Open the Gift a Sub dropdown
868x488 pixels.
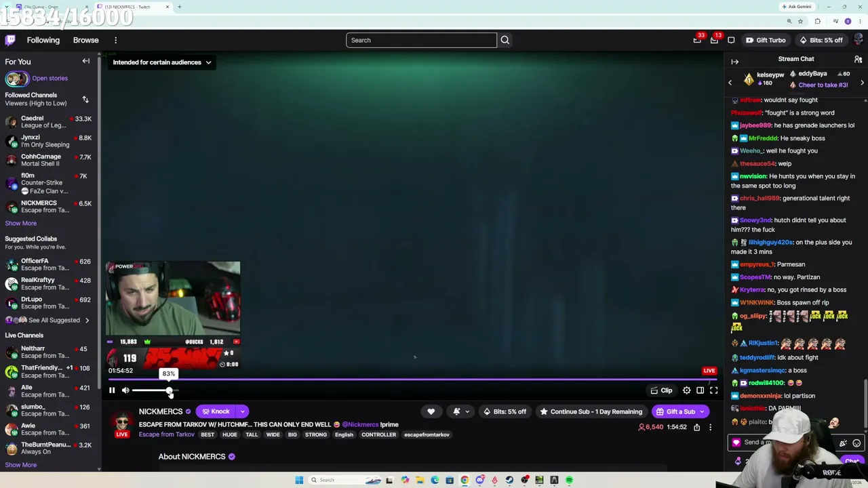pyautogui.click(x=703, y=411)
